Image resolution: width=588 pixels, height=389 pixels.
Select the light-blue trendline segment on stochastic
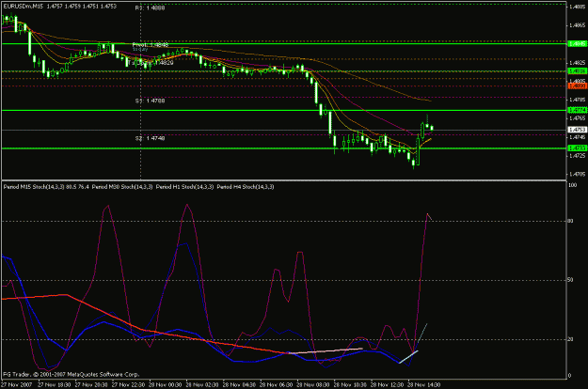pyautogui.click(x=408, y=357)
